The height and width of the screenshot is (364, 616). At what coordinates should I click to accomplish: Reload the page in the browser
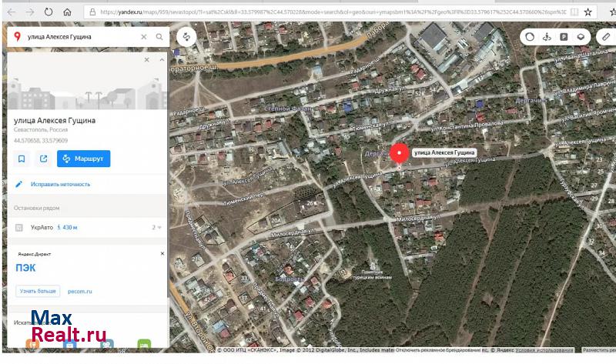48,12
